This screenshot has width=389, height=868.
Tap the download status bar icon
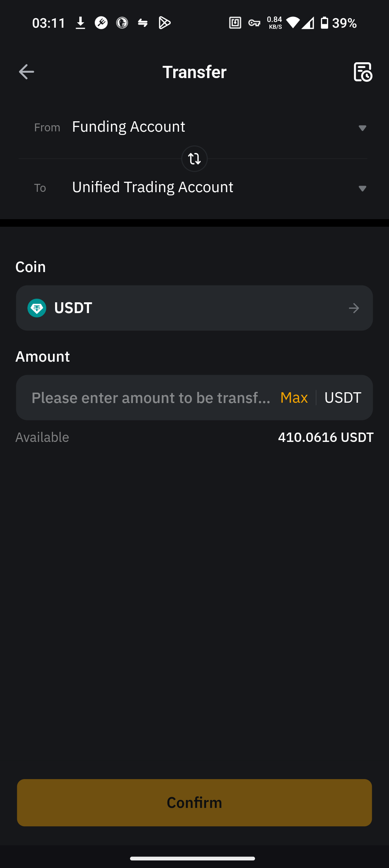80,23
